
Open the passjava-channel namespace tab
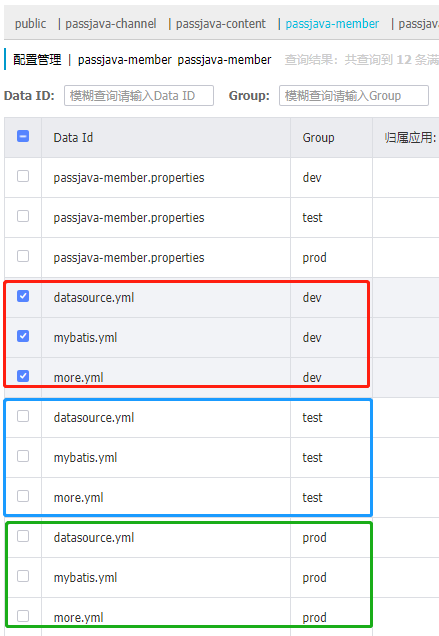pos(111,24)
